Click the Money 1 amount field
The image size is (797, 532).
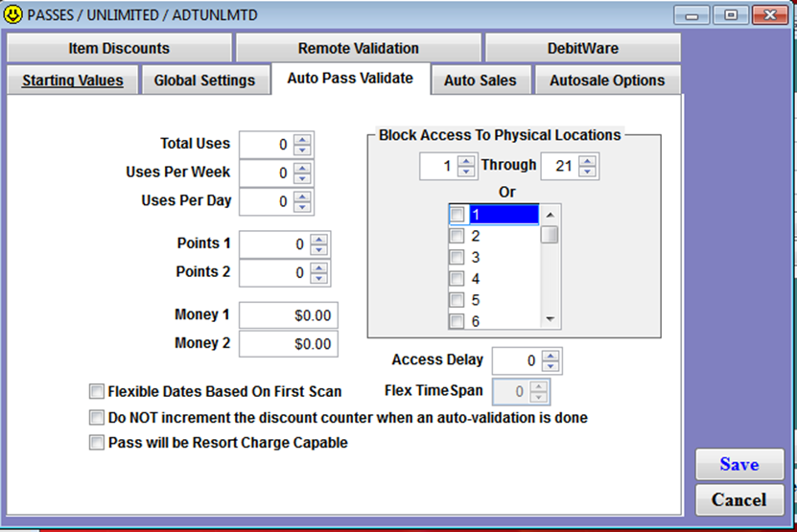point(288,315)
